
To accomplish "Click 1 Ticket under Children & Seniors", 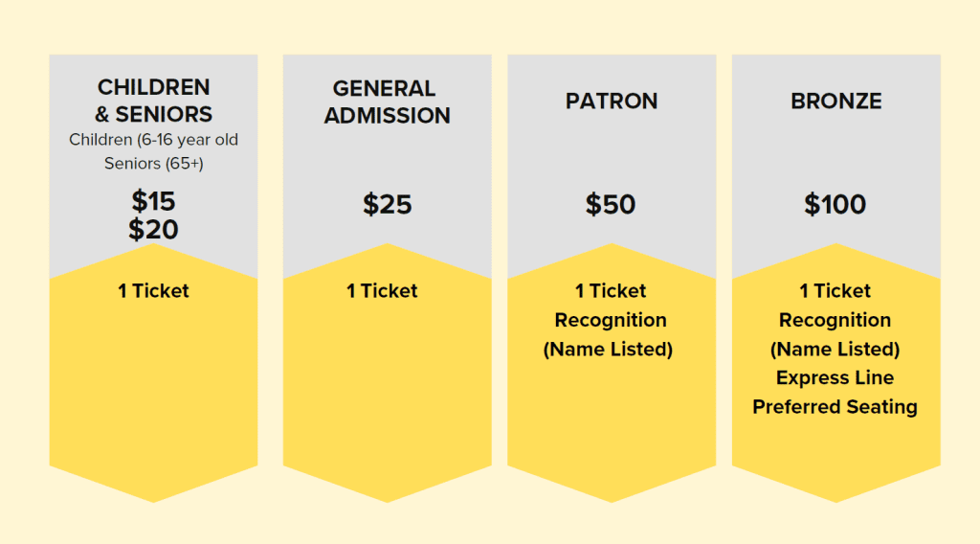I will pos(154,291).
